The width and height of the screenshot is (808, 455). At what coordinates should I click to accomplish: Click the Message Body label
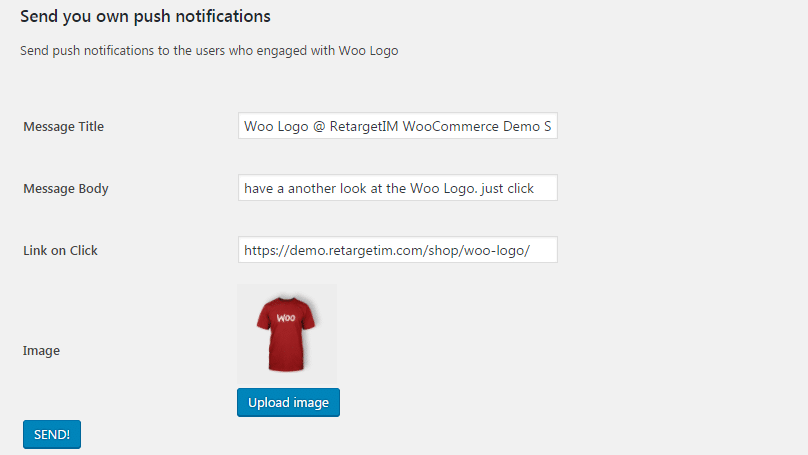(66, 189)
